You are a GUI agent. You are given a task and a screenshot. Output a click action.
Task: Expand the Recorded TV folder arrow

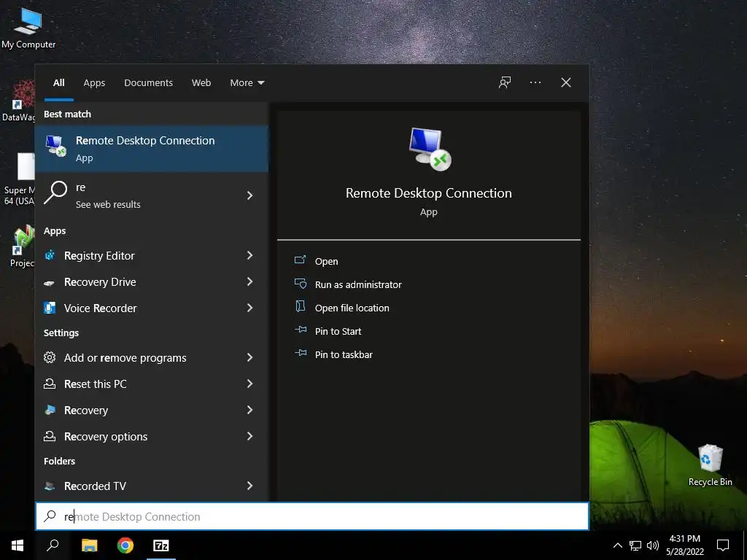(x=249, y=486)
